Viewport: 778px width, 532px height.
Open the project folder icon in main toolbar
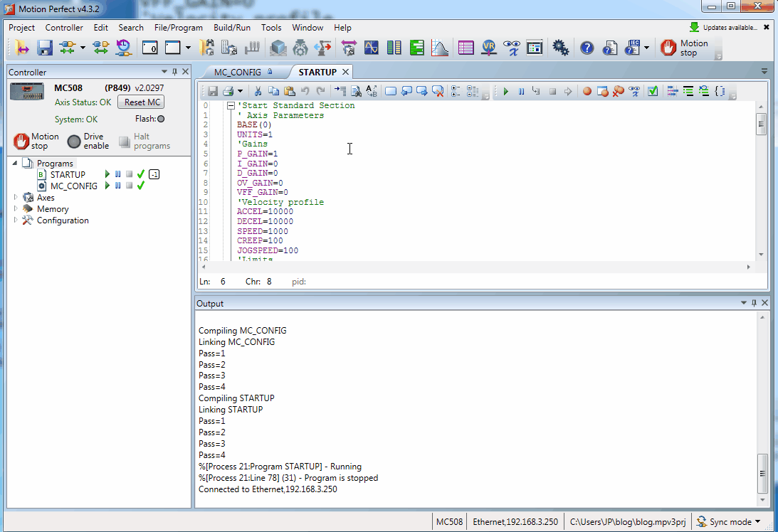[x=22, y=48]
